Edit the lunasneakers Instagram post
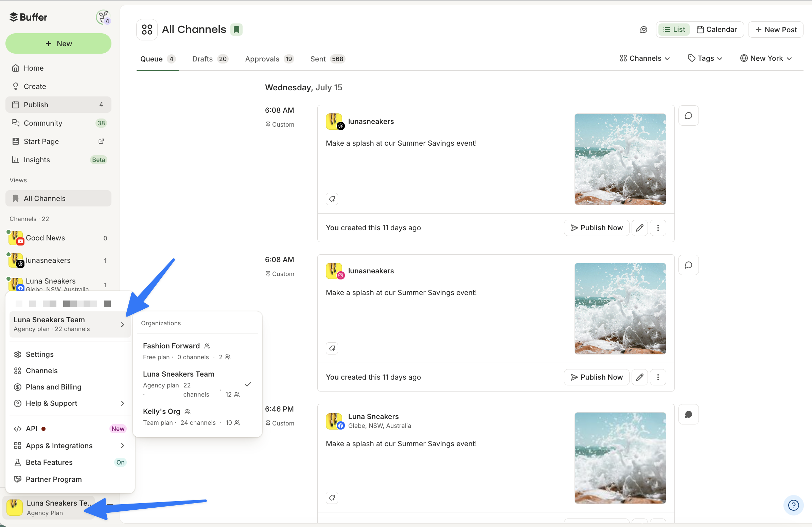 pos(640,377)
